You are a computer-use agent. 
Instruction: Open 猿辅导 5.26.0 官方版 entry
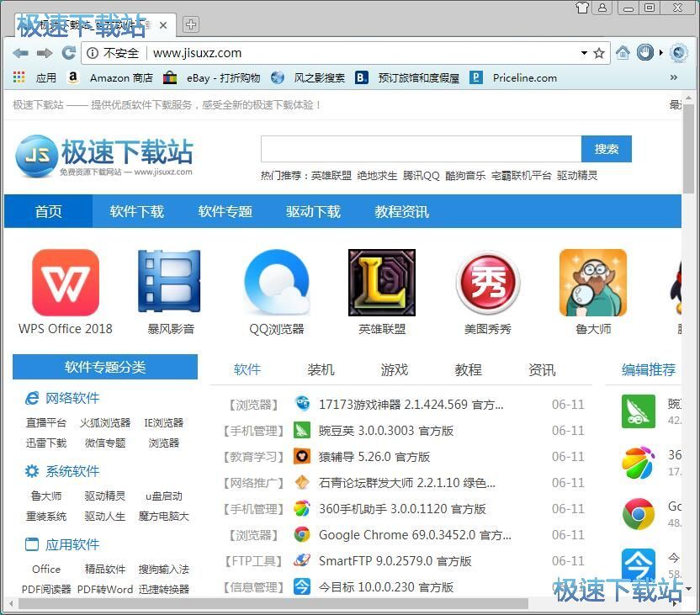click(374, 457)
